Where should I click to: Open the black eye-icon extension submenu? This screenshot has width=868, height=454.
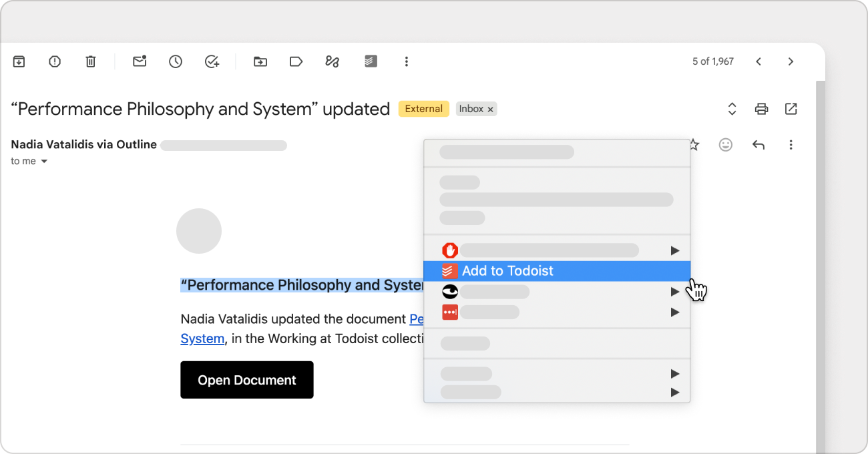point(557,292)
